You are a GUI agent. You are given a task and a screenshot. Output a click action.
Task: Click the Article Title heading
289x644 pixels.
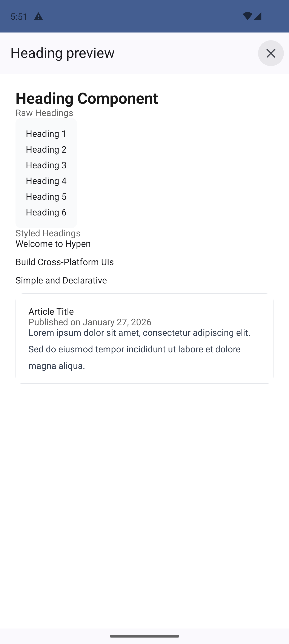pos(51,311)
